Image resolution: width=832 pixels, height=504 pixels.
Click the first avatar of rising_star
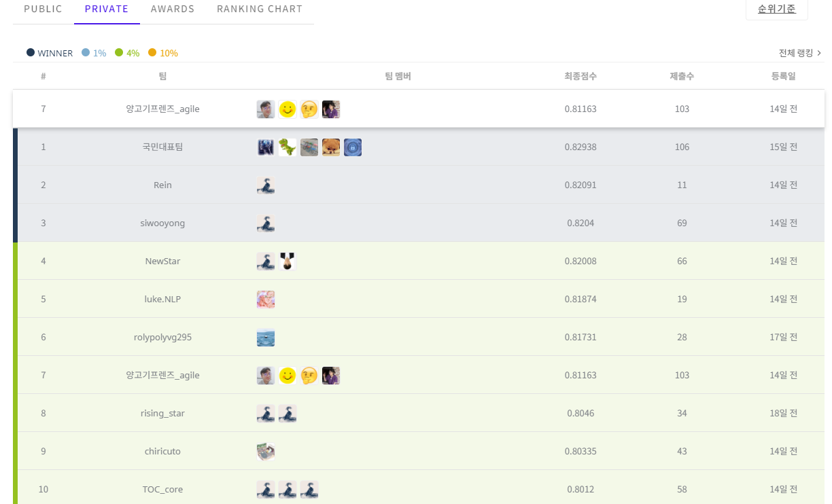[266, 414]
